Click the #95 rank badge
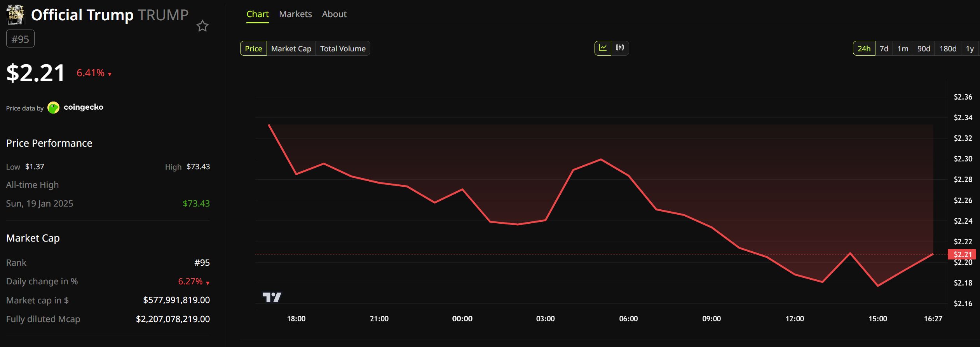980x347 pixels. (20, 39)
